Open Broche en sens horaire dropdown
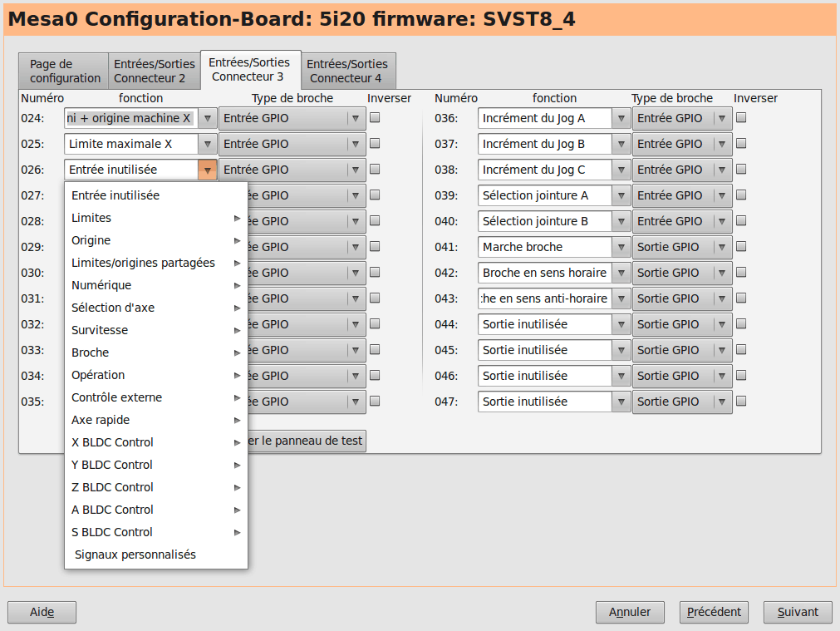Viewport: 840px width, 631px height. point(621,273)
